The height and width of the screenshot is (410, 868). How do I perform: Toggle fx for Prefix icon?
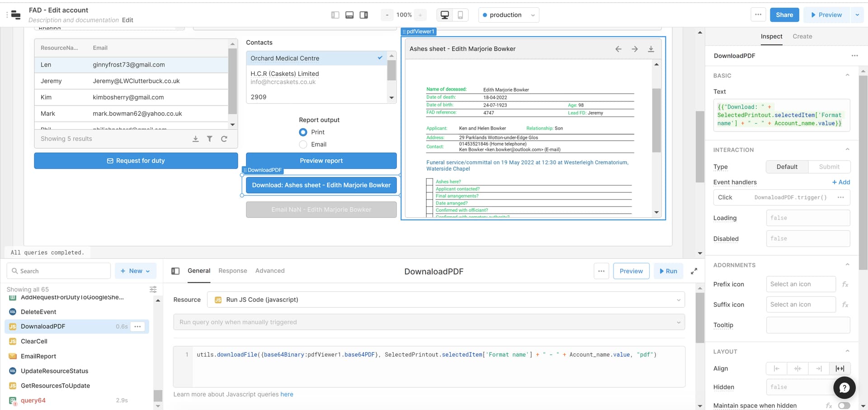(x=845, y=284)
